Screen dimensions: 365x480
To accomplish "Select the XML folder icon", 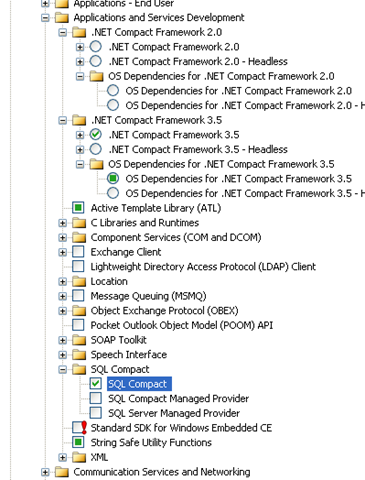I will (79, 457).
